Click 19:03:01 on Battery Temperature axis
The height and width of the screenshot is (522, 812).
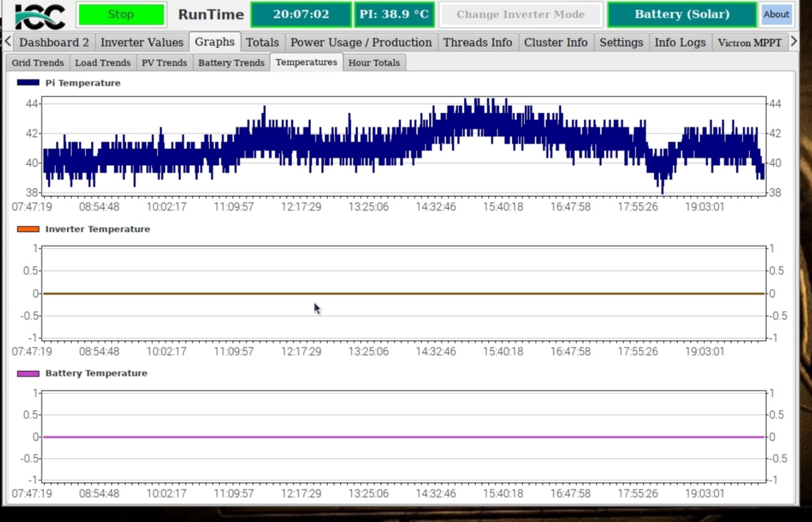pos(704,494)
